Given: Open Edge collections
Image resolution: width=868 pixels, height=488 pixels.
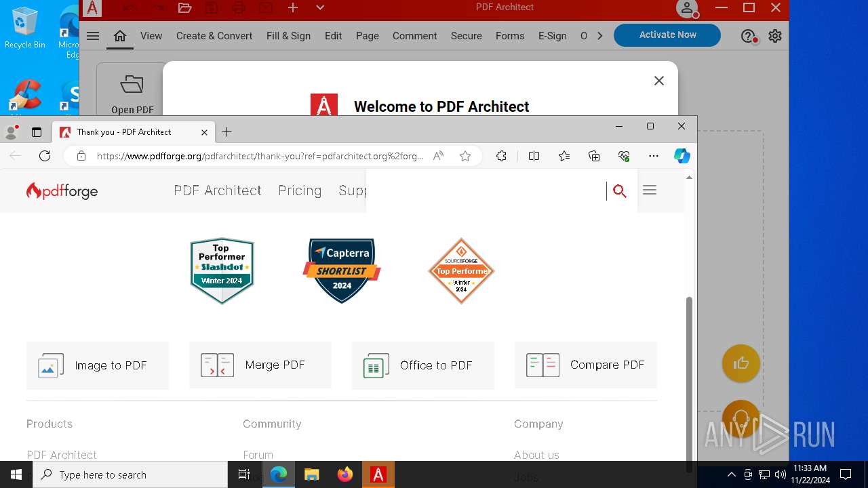Looking at the screenshot, I should tap(594, 156).
